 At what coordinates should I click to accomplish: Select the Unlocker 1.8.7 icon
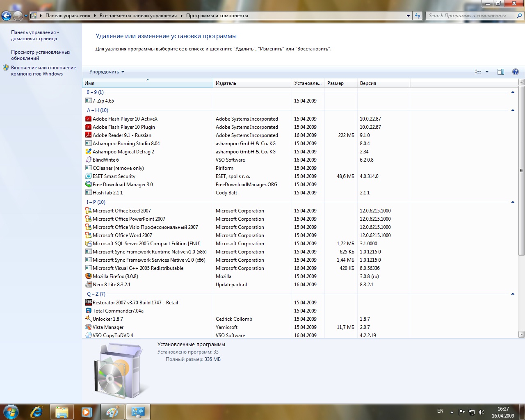pyautogui.click(x=88, y=319)
